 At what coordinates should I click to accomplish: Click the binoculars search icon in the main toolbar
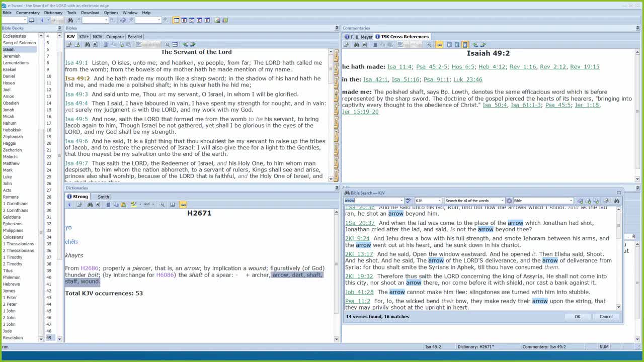70,20
